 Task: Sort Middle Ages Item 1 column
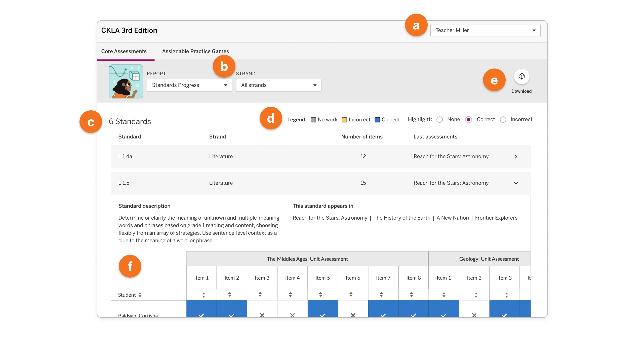204,295
